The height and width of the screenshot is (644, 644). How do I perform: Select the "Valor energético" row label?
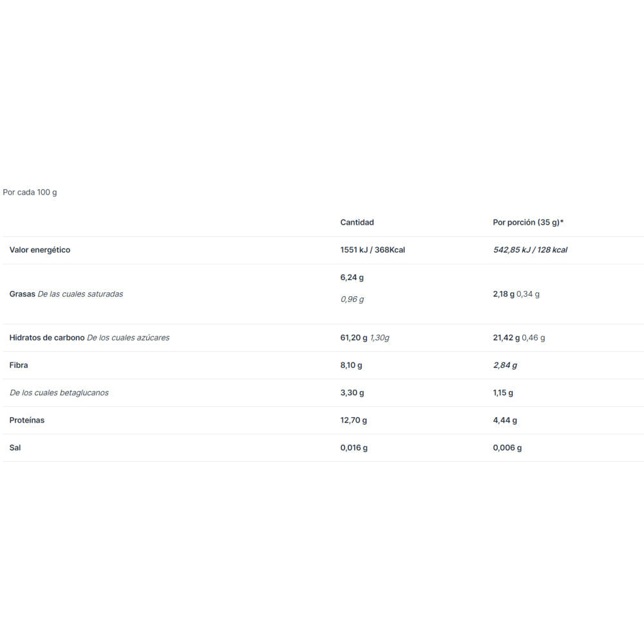pos(40,250)
